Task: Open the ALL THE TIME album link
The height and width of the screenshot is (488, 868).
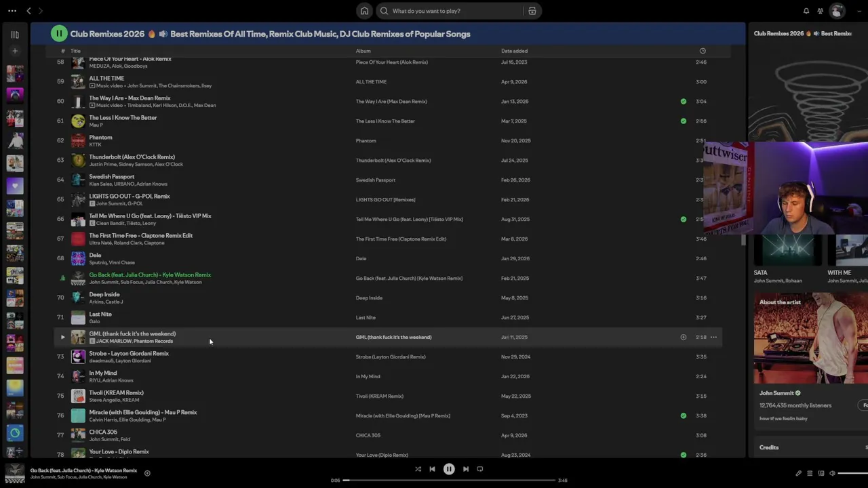Action: pos(371,82)
